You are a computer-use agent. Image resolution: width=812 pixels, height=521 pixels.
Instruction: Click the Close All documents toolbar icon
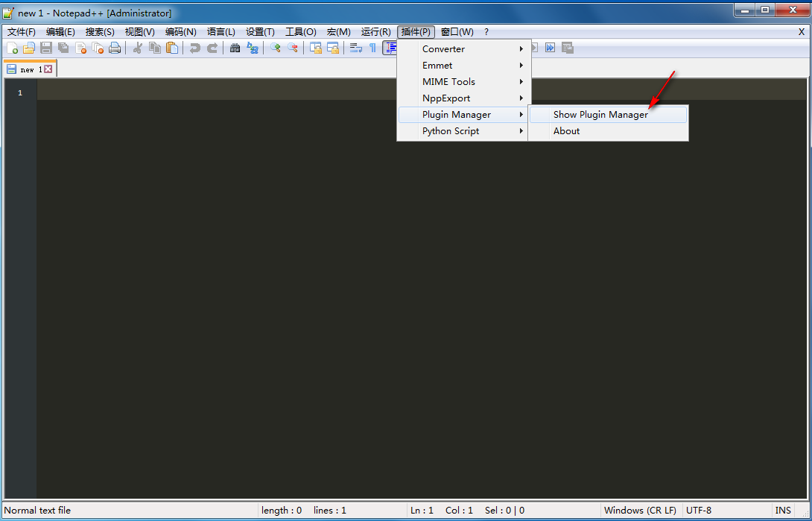[98, 48]
